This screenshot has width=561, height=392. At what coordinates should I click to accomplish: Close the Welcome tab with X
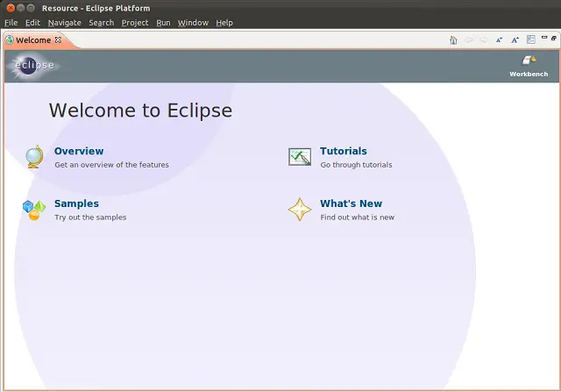point(58,39)
